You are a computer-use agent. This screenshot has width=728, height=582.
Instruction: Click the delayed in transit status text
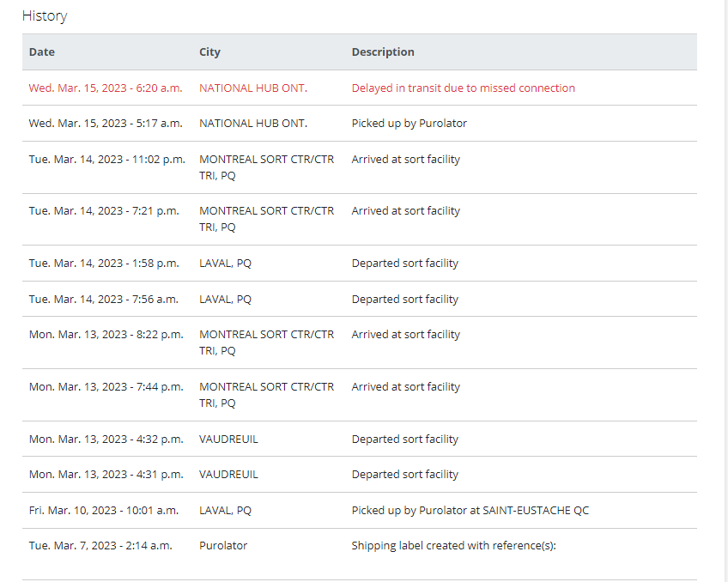pos(464,88)
